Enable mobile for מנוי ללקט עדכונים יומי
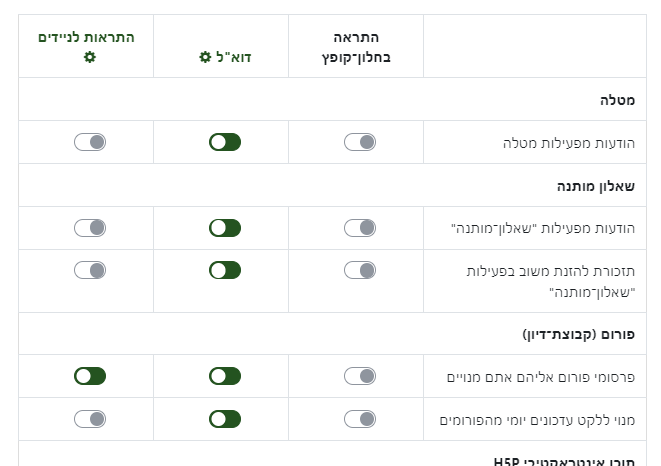661x466 pixels. 90,419
